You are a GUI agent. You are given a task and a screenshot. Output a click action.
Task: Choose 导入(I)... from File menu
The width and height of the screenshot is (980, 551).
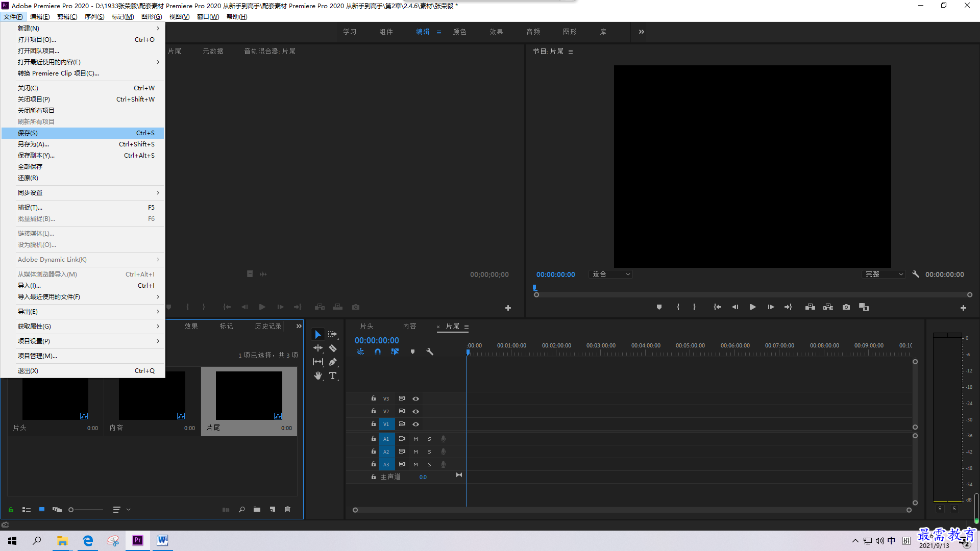point(83,286)
